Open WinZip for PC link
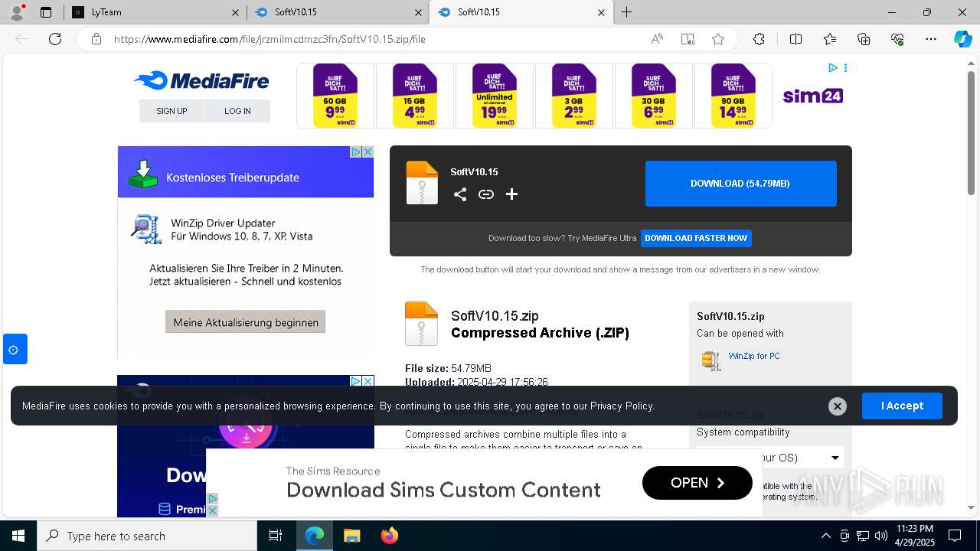The image size is (980, 551). pyautogui.click(x=754, y=356)
